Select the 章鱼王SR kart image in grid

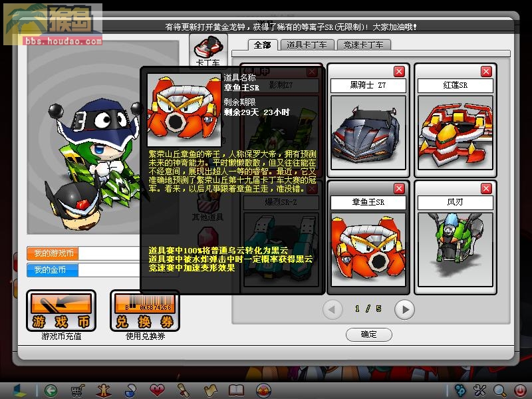coord(368,250)
